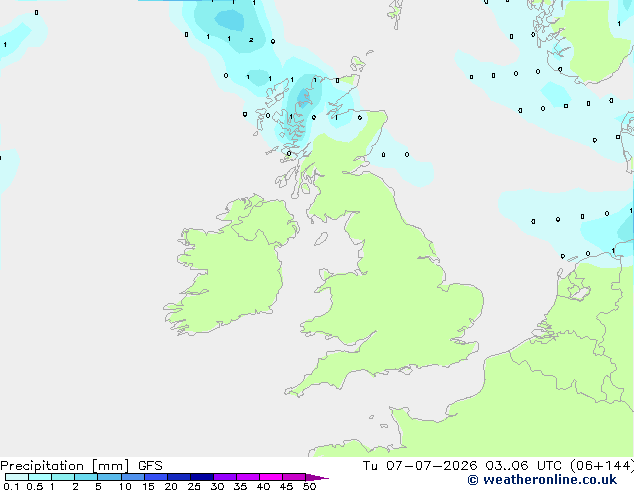Image resolution: width=634 pixels, height=490 pixels.
Task: Click the 40–45 mm magenta swatch
Action: point(271,477)
